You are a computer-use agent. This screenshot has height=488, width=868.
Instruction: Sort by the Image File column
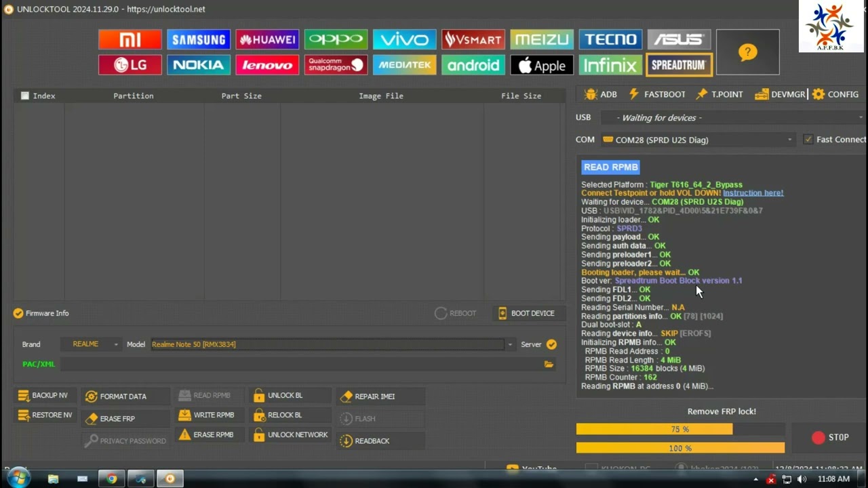click(x=381, y=96)
